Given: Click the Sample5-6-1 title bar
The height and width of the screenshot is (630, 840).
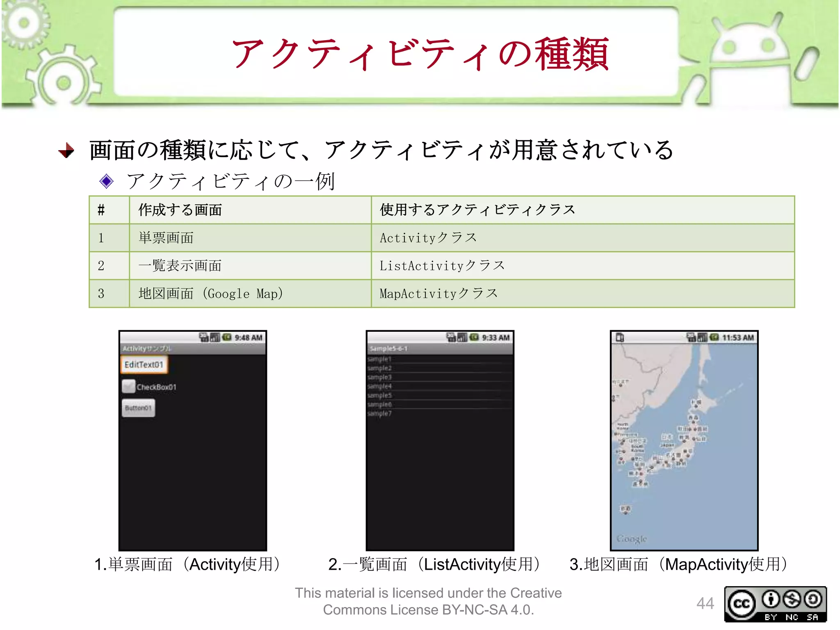Looking at the screenshot, I should click(x=440, y=349).
